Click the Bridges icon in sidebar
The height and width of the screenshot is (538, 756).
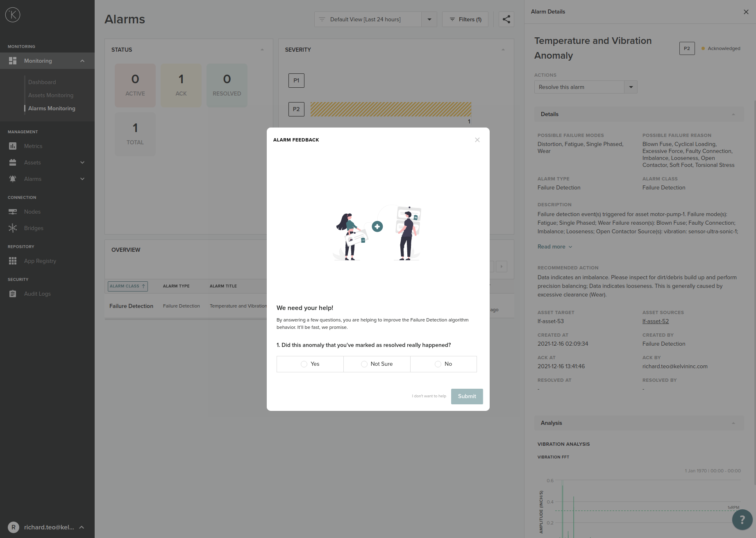13,228
